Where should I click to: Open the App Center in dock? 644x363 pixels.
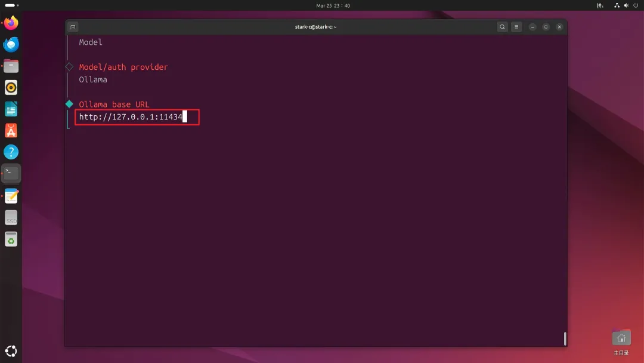[x=11, y=131]
